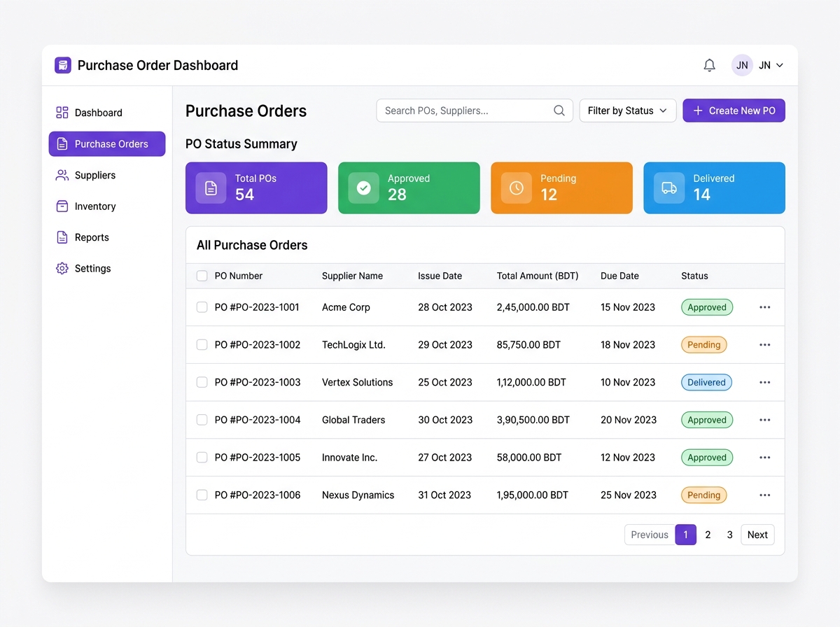Open the Dashboard sidebar menu item
The width and height of the screenshot is (840, 627).
tap(107, 113)
